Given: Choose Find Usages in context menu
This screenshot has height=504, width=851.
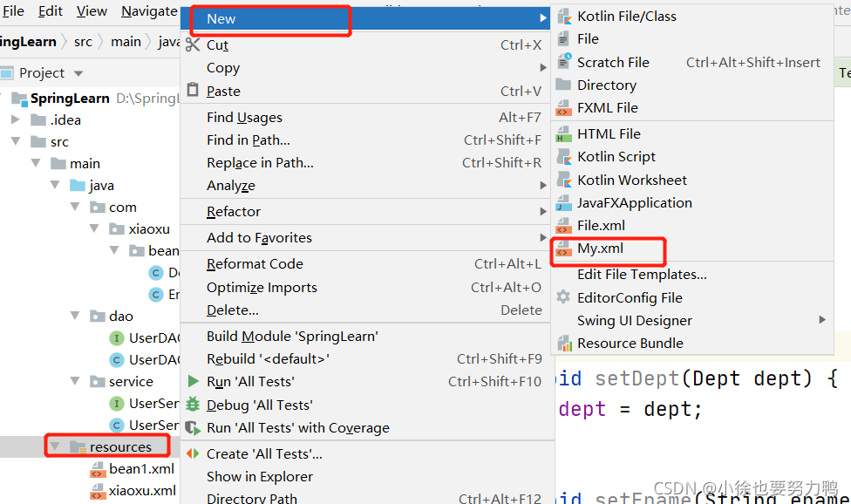Looking at the screenshot, I should pos(365,117).
